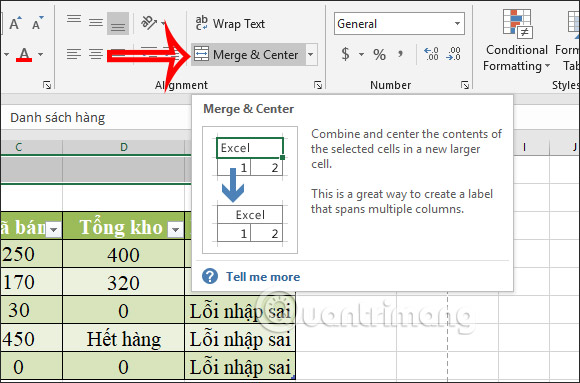This screenshot has height=383, width=580.
Task: Open filter dropdown on the bán column header
Action: point(54,230)
